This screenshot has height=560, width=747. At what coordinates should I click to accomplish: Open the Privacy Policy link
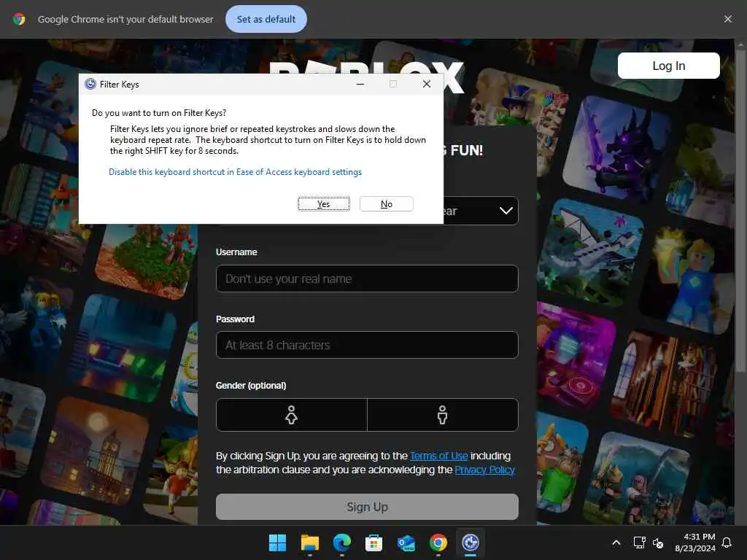point(484,470)
